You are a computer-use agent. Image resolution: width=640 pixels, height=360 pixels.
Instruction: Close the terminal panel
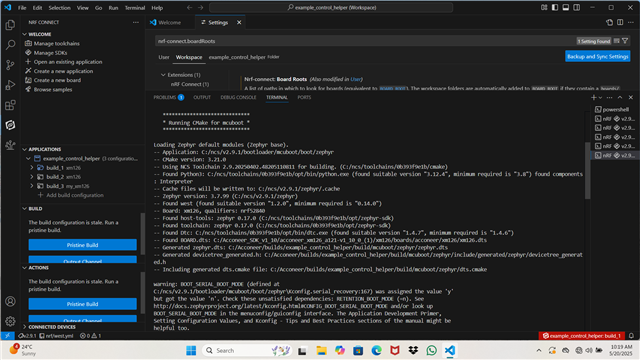pos(631,98)
